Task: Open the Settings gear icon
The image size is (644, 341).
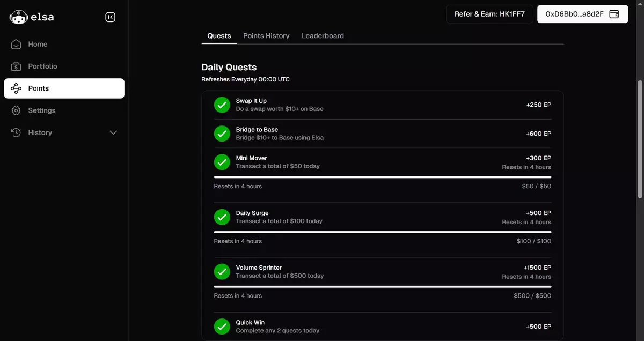Action: click(16, 110)
